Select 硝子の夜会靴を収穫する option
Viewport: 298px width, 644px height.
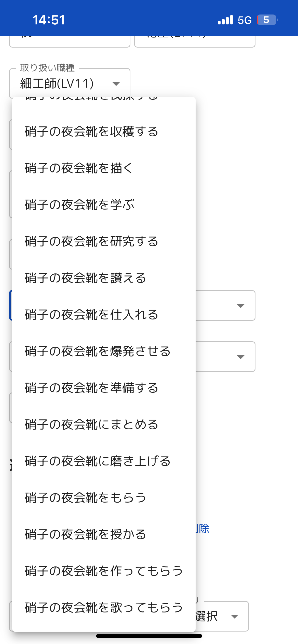pos(92,132)
